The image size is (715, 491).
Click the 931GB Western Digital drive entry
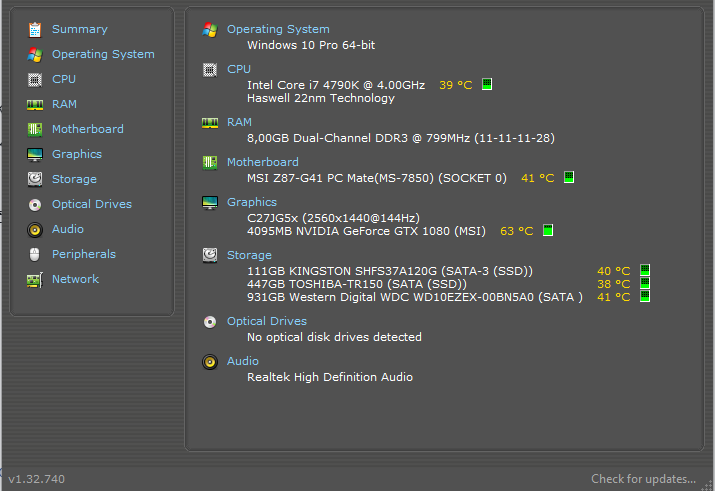click(415, 297)
